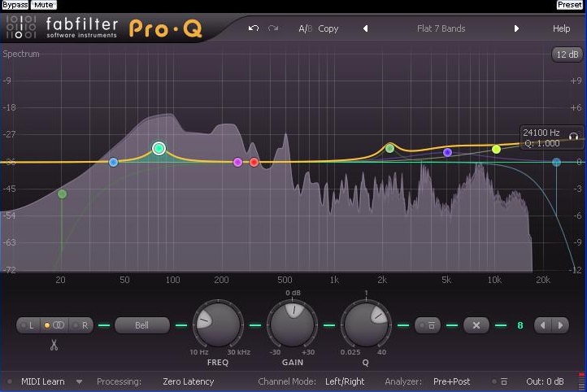This screenshot has height=392, width=587.
Task: Go to next preset with right arrow
Action: click(x=516, y=28)
